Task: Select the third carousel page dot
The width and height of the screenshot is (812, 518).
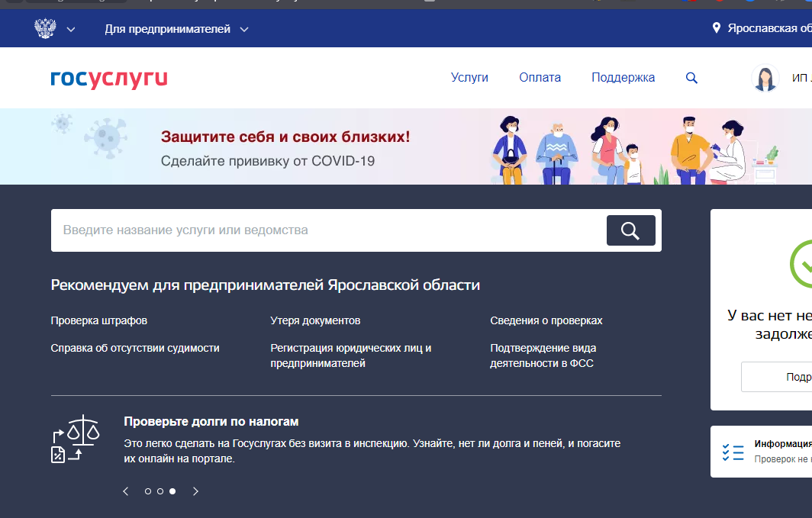Action: click(172, 491)
